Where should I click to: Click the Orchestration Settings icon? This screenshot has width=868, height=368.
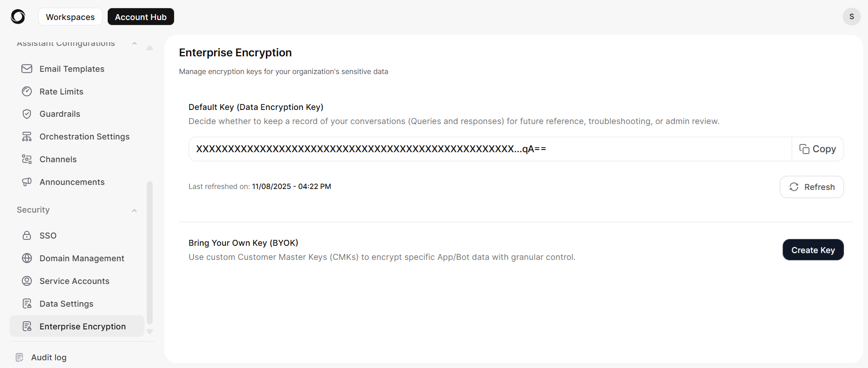click(27, 136)
